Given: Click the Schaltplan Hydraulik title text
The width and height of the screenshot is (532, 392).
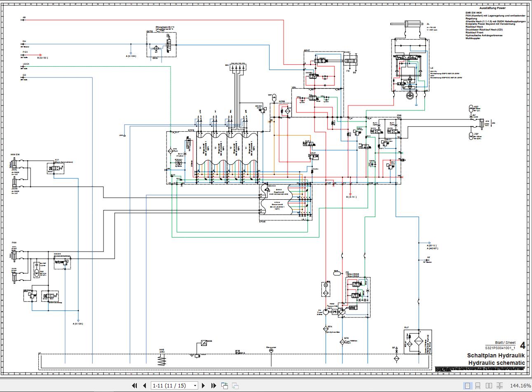Looking at the screenshot, I should pyautogui.click(x=496, y=355).
